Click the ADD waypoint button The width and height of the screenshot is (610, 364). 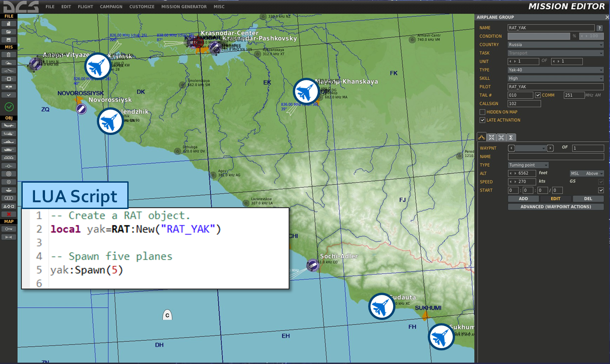pos(523,199)
